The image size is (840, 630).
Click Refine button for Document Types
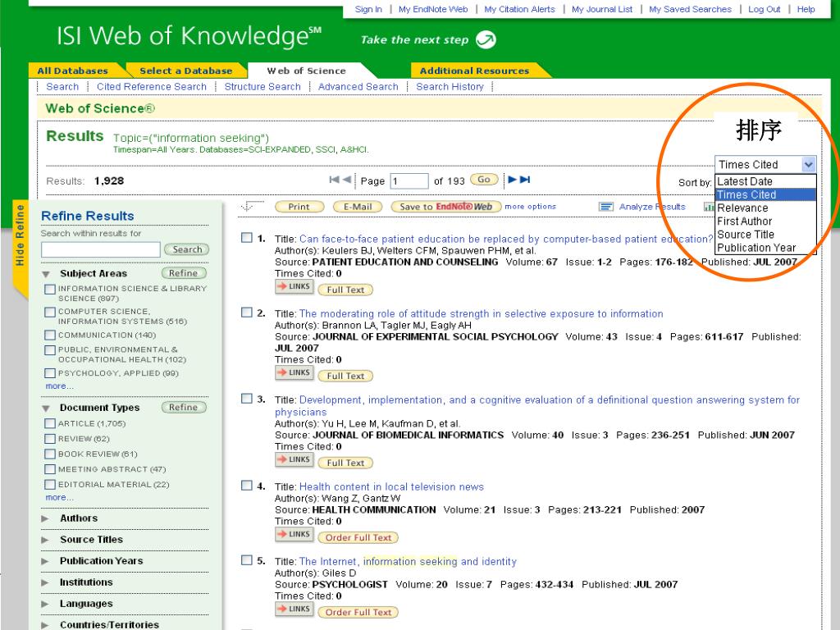(183, 408)
